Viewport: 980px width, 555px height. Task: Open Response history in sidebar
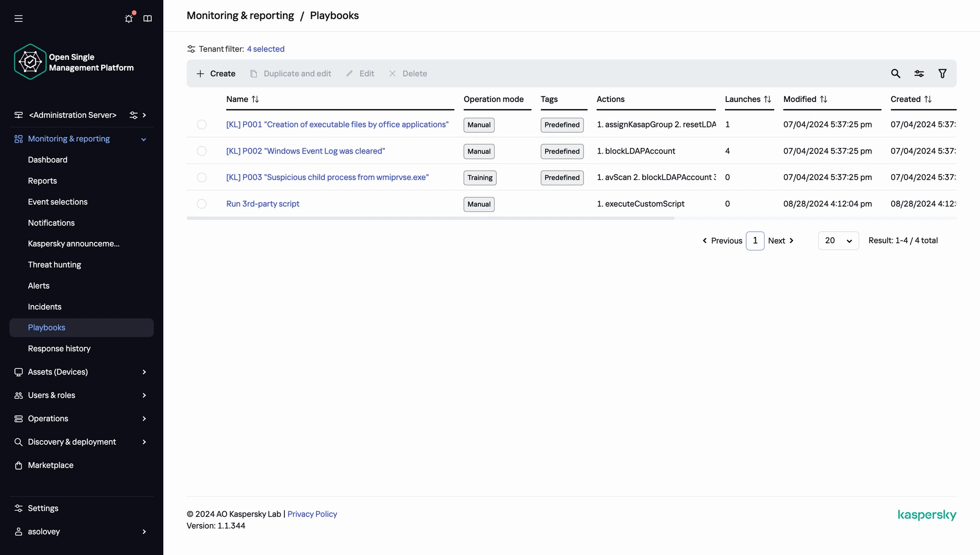[x=59, y=348]
